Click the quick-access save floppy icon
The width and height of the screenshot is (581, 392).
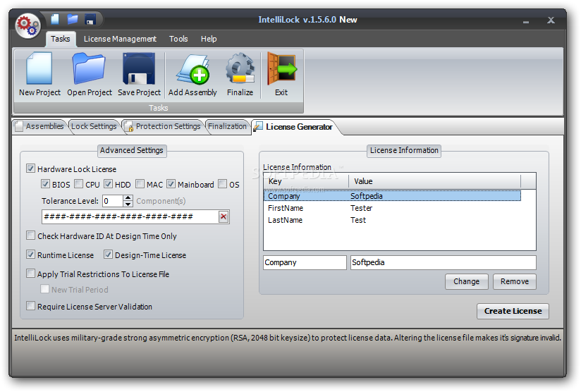(x=90, y=19)
